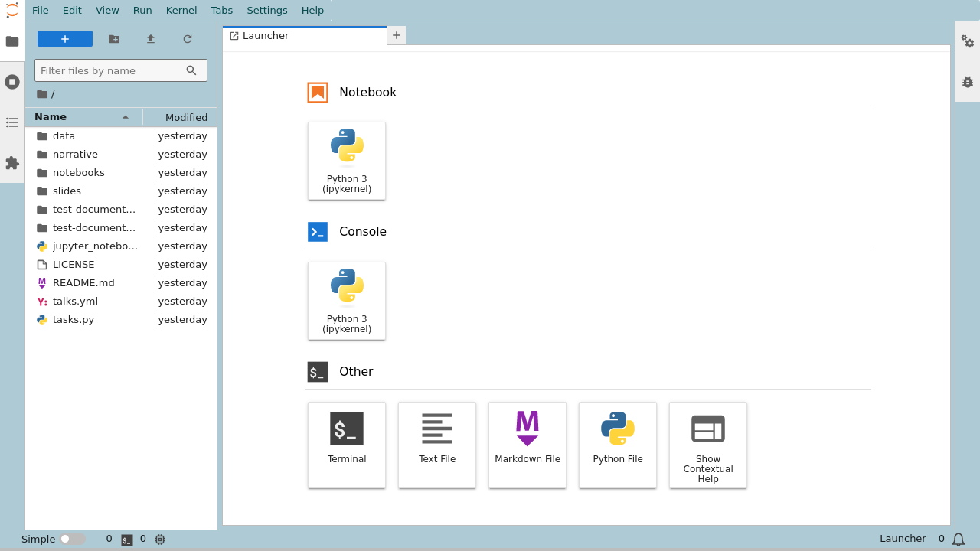980x551 pixels.
Task: Select the Launcher tab
Action: tap(305, 36)
